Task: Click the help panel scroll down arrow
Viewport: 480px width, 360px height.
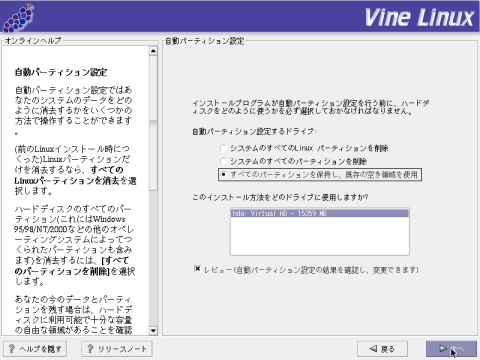Action: [153, 331]
